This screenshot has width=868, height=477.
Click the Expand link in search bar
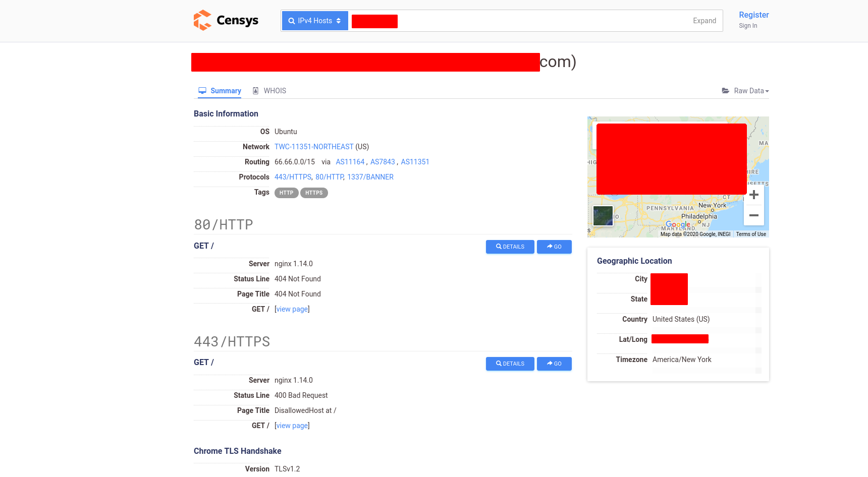pos(704,21)
